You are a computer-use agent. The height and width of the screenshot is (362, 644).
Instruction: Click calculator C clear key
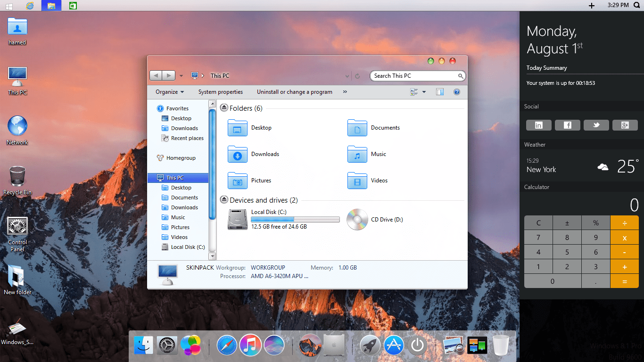coord(538,223)
